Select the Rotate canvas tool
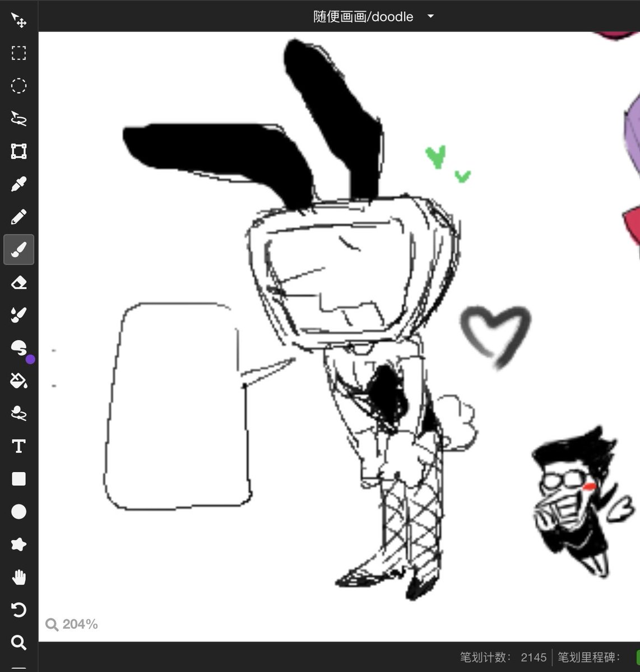Screen dimensions: 640x672 coord(18,610)
